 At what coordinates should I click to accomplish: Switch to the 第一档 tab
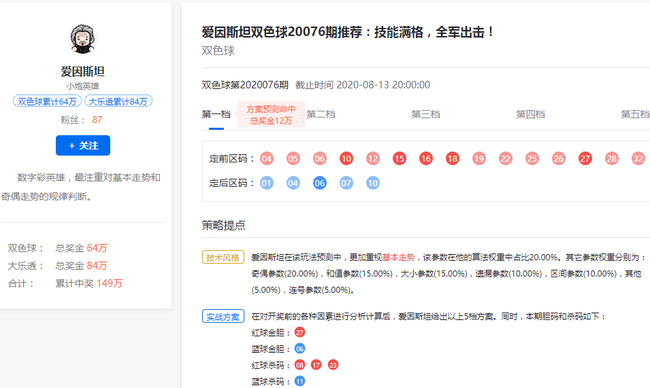tap(216, 114)
